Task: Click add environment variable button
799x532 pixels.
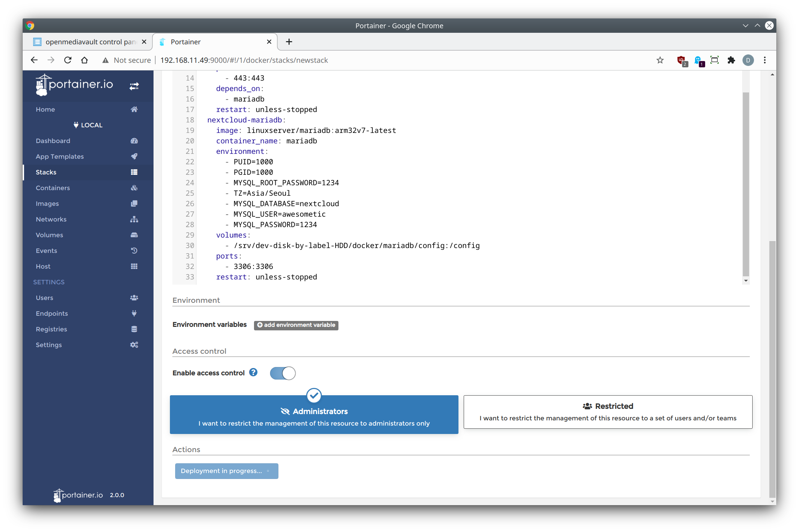Action: coord(296,325)
